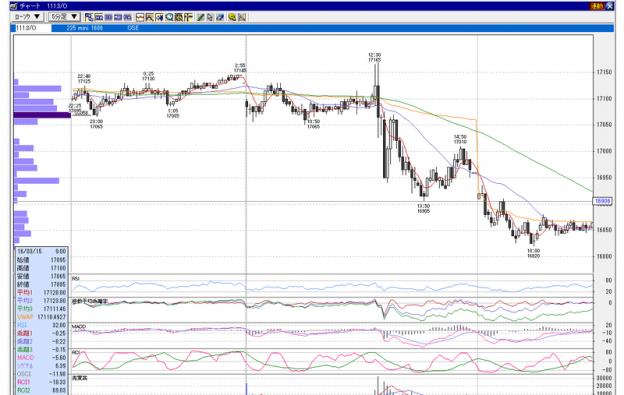Click the first chart layout icon in toolbar
Screen dimensions: 624x395
click(89, 17)
